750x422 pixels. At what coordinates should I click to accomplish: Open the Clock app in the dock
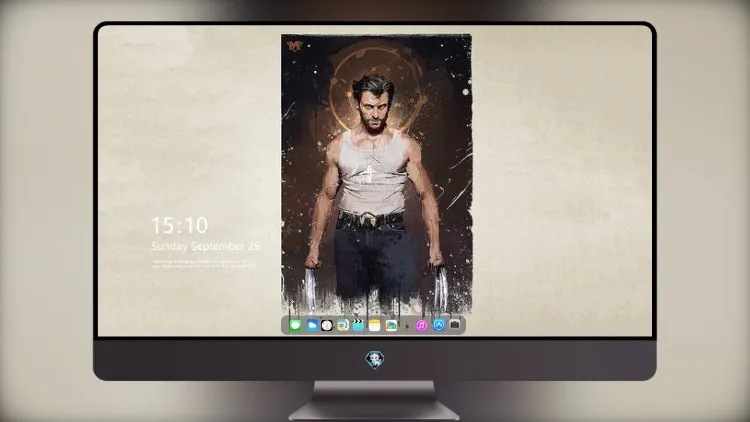click(x=327, y=325)
